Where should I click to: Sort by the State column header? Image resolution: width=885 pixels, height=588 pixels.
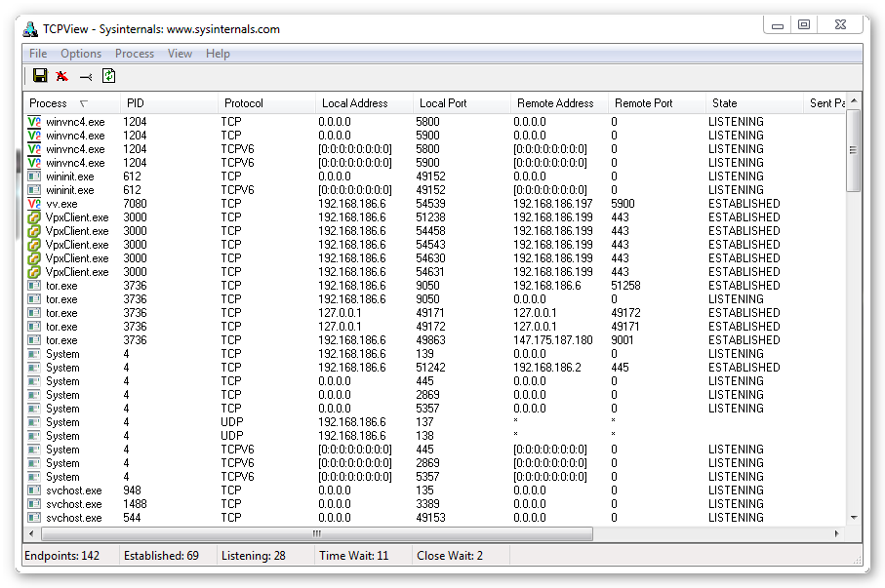pyautogui.click(x=754, y=103)
